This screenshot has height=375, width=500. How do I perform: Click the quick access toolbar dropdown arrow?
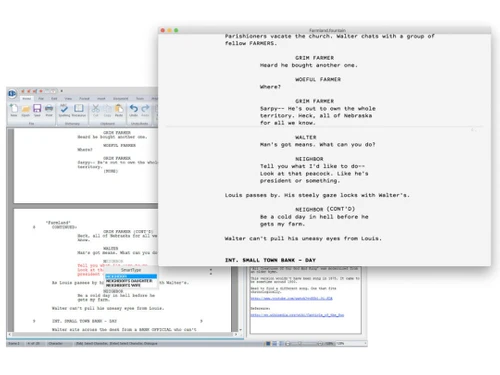click(62, 91)
